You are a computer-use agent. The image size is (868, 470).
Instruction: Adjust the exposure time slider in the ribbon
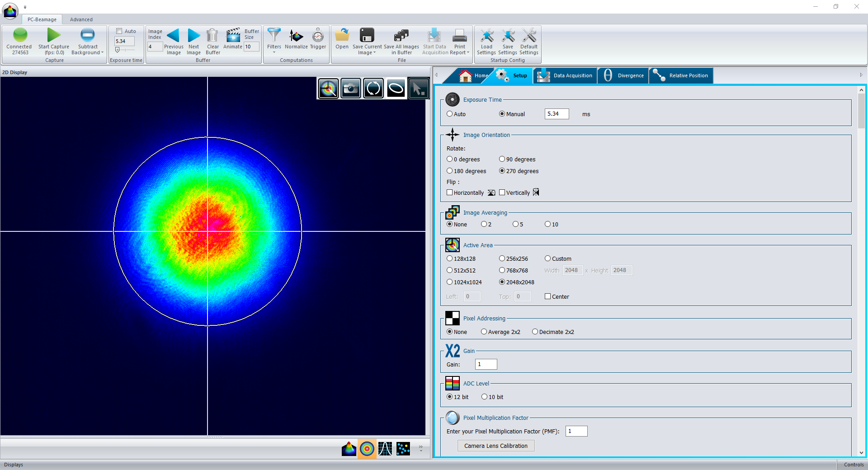point(118,50)
